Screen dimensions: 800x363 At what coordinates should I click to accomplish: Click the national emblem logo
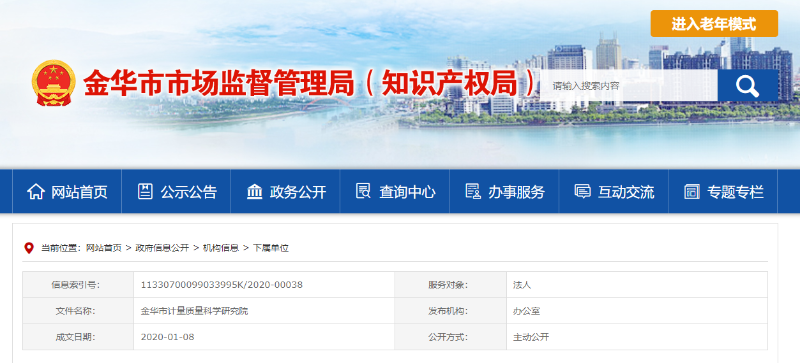[x=54, y=83]
